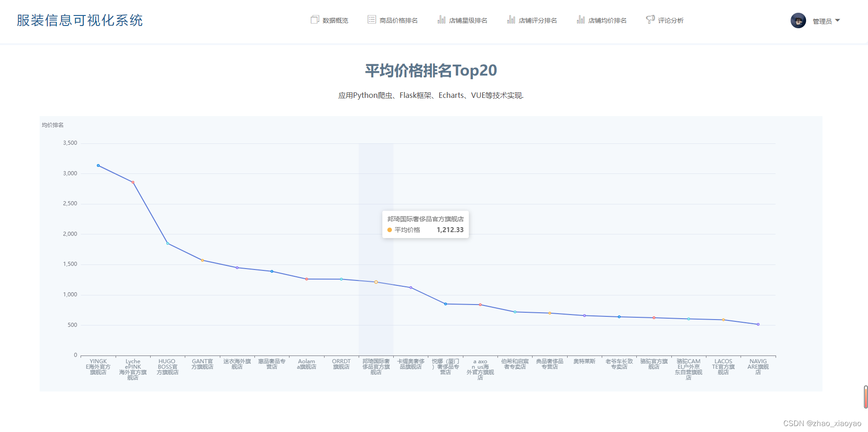Click the YINGKE海外官方旗舰店 data point

98,166
